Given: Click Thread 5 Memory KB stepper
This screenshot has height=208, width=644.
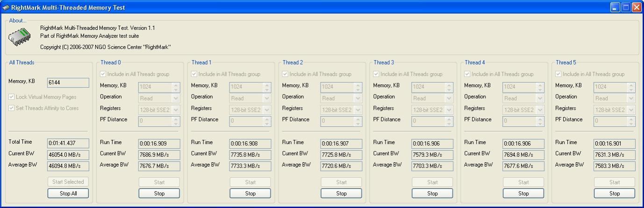Looking at the screenshot, I should [x=631, y=87].
